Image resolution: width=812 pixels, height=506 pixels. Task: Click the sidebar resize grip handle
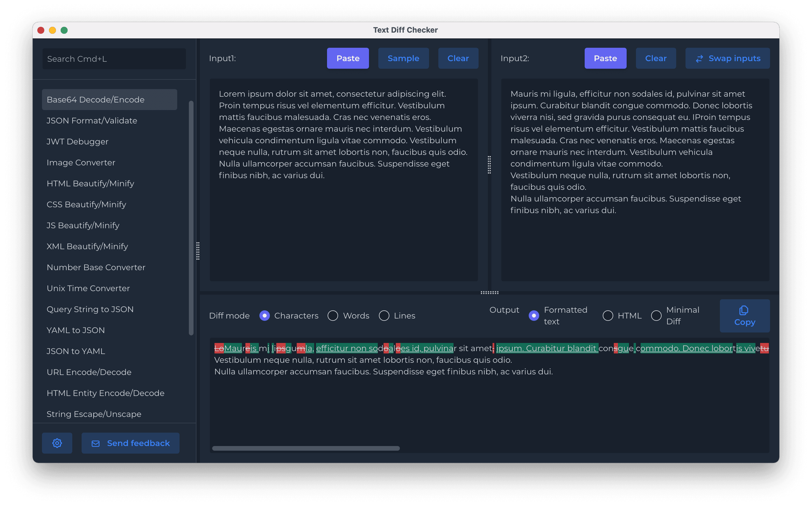tap(198, 251)
